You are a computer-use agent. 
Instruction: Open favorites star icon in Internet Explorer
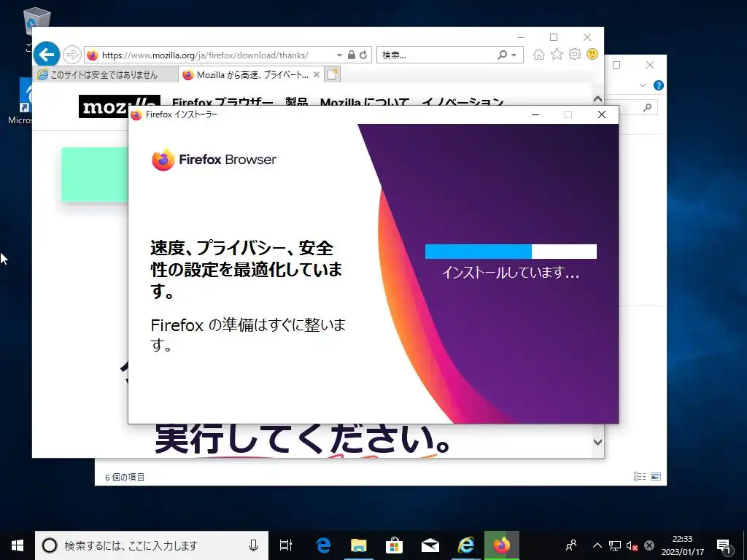click(557, 54)
